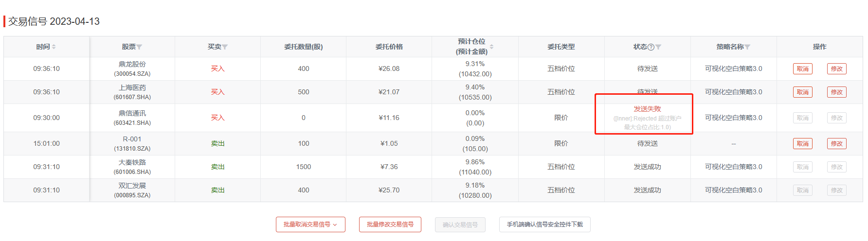Screen dimensions: 868x241
Task: Expand the 批量取消交易信号 dropdown
Action: 310,224
